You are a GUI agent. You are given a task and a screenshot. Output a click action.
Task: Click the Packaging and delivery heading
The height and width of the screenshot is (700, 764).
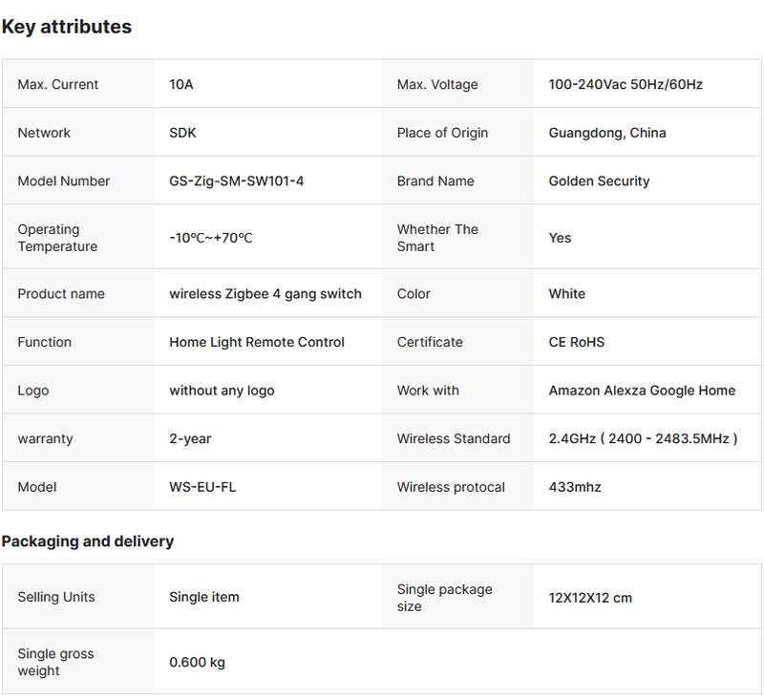click(88, 541)
